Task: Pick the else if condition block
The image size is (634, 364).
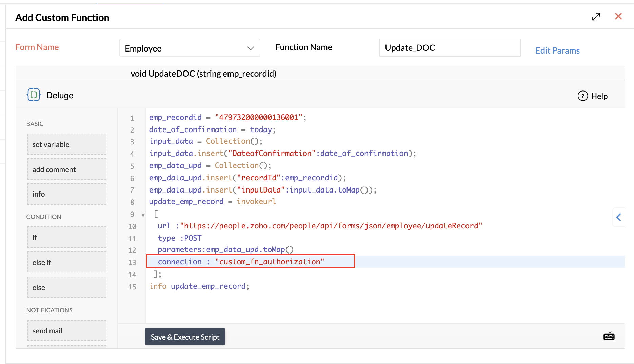Action: [67, 262]
